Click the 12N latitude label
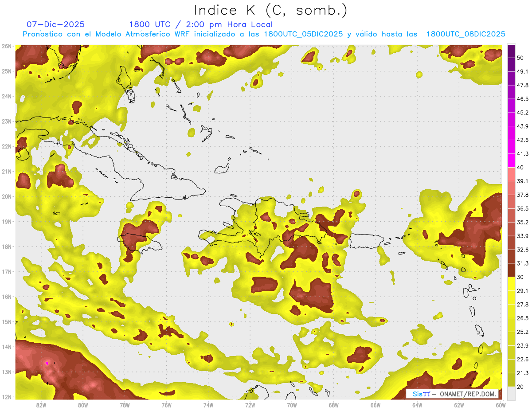 (x=7, y=397)
